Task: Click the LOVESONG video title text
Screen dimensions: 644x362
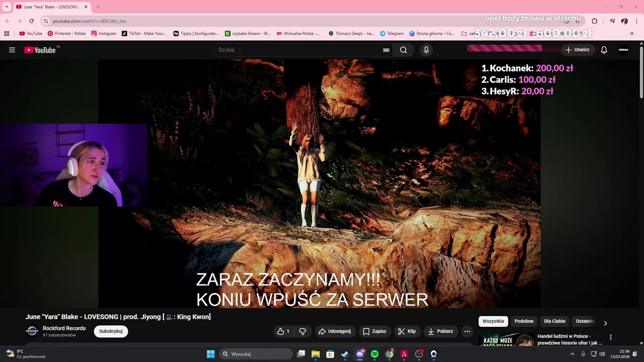Action: click(x=118, y=317)
